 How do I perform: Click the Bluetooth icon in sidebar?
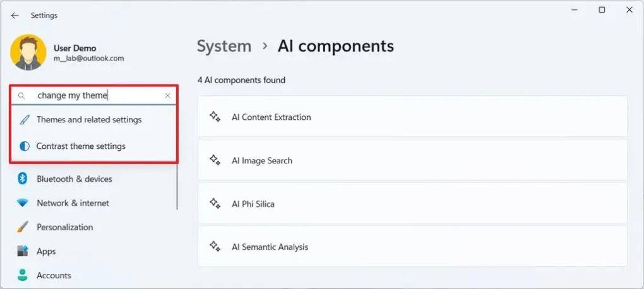click(23, 179)
